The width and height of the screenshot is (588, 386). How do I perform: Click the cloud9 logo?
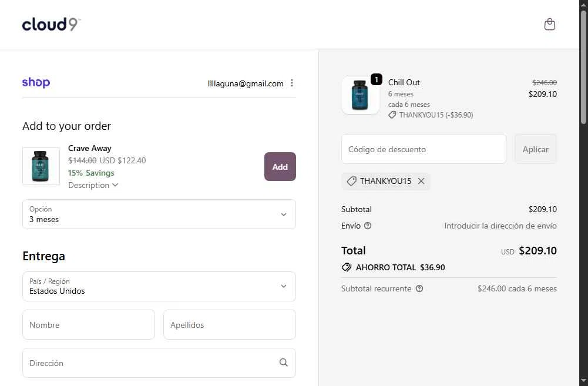click(51, 25)
